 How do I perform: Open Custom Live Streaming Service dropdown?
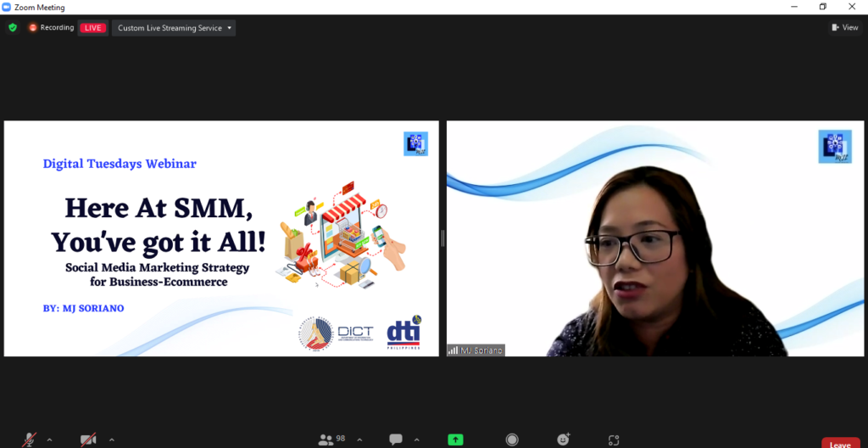click(x=174, y=28)
